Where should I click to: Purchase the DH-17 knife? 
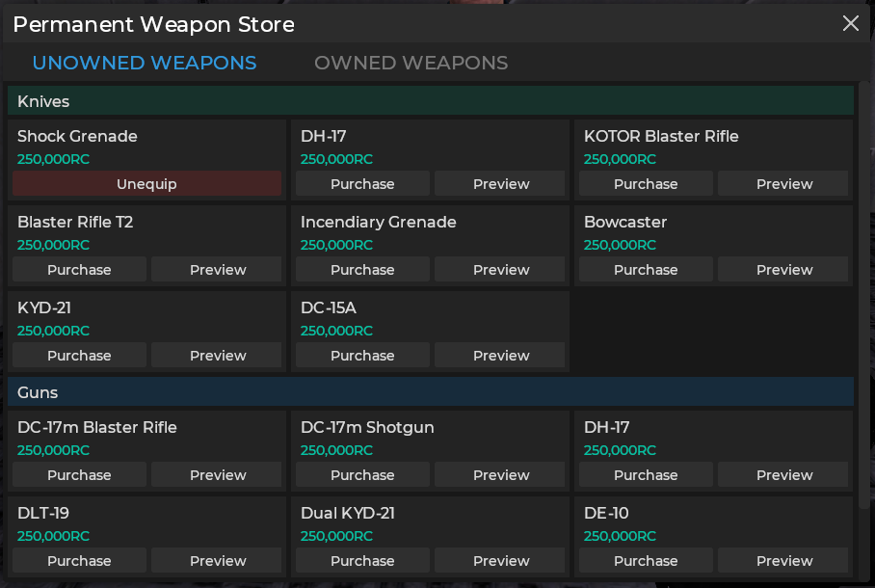pos(361,183)
